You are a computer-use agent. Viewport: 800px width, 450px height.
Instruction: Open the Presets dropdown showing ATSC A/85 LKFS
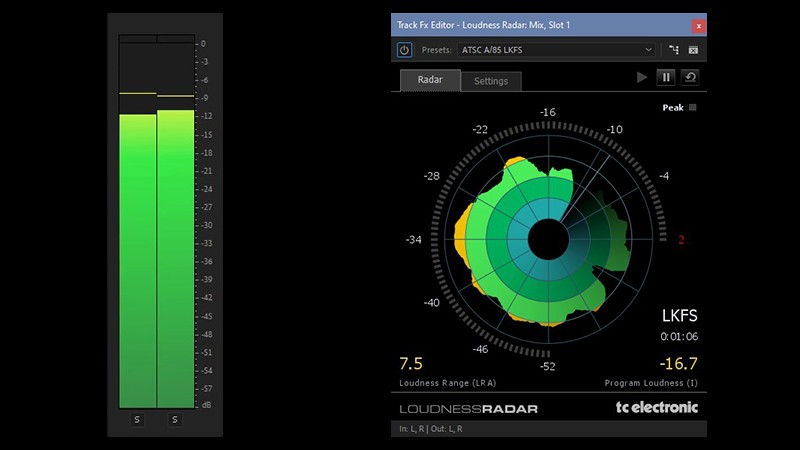click(x=556, y=50)
